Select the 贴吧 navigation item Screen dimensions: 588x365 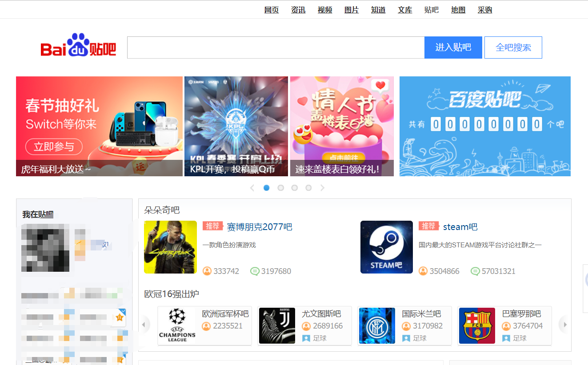click(432, 10)
